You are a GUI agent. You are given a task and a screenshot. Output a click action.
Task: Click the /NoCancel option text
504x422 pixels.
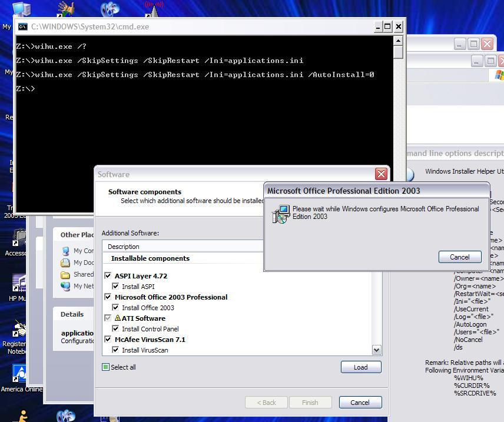468,340
